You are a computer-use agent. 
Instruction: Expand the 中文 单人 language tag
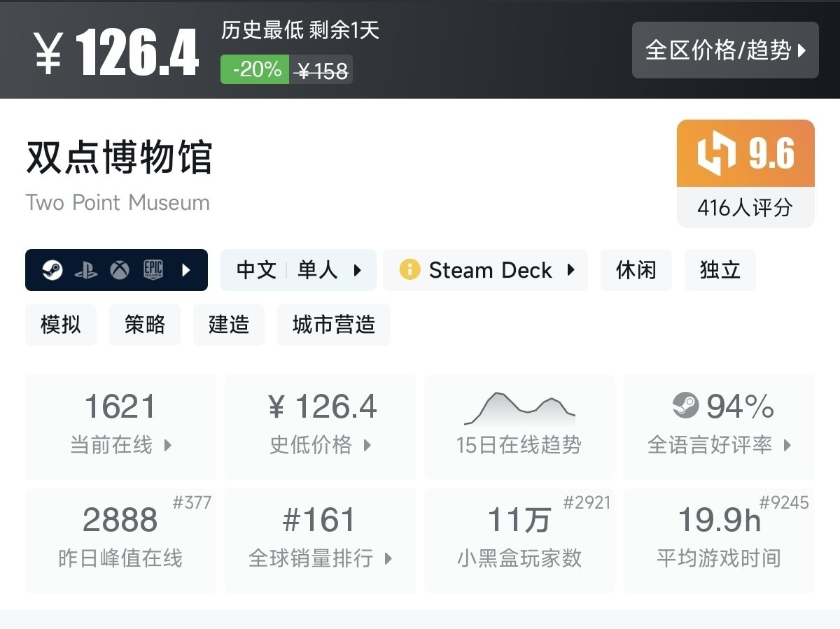(298, 270)
